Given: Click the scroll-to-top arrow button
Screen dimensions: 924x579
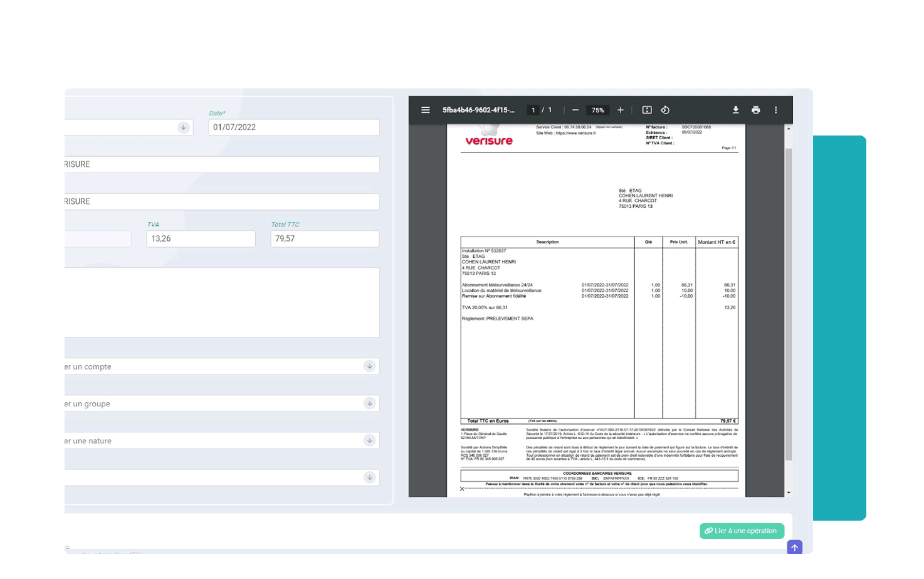Looking at the screenshot, I should [x=794, y=548].
